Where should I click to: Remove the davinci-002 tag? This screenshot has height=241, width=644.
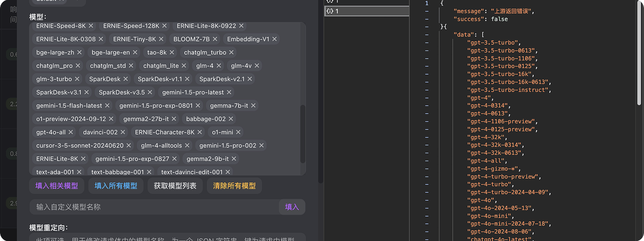click(x=123, y=132)
